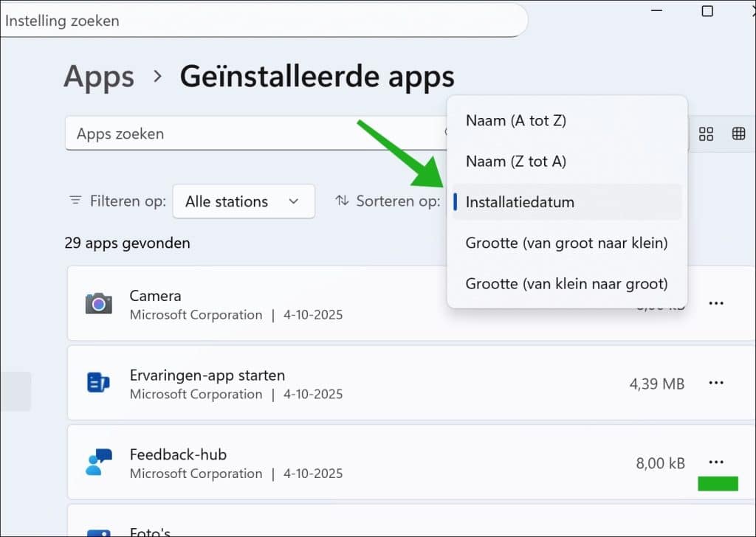Click the Camera app icon
Viewport: 756px width, 537px height.
[x=99, y=304]
